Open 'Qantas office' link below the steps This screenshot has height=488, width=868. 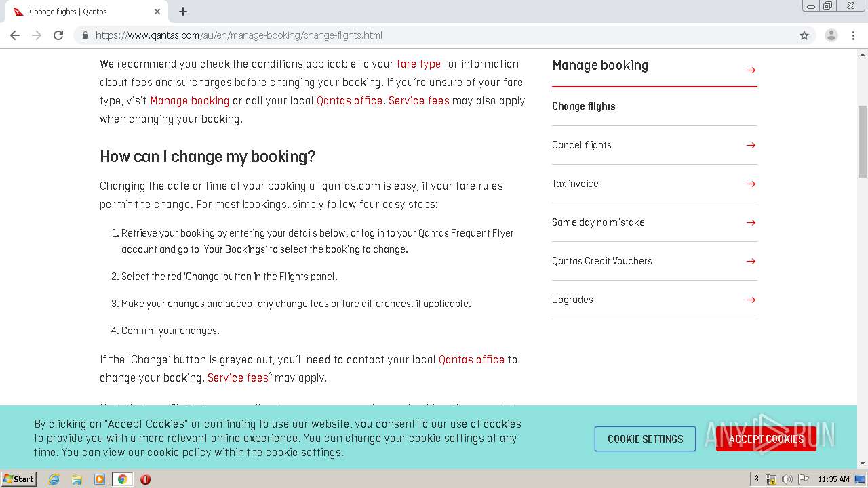[x=471, y=360]
